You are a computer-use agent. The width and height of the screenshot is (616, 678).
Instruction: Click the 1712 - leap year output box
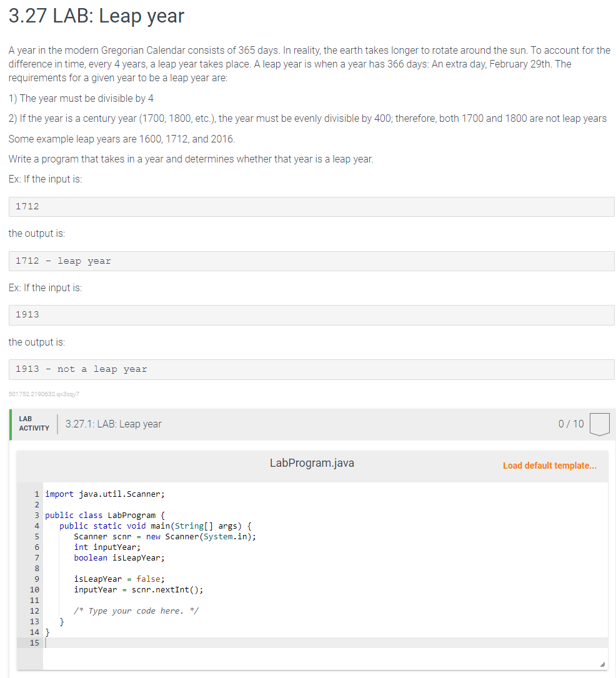[311, 261]
